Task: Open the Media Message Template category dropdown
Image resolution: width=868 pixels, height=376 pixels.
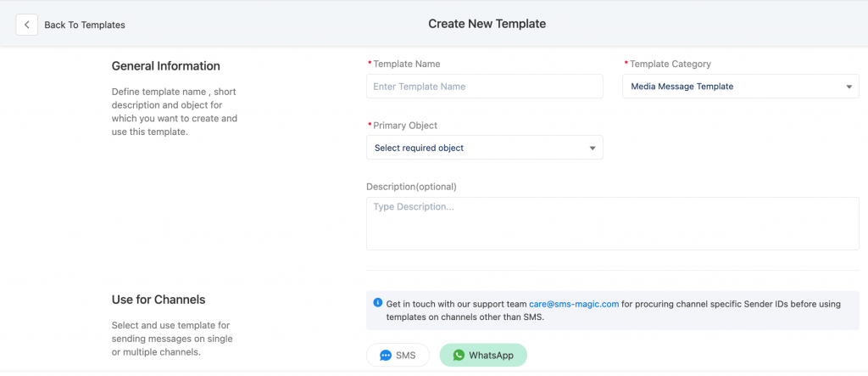Action: [741, 87]
